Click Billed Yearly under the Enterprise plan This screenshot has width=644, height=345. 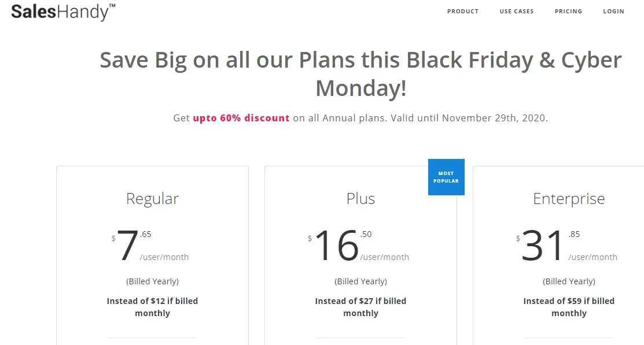(569, 281)
